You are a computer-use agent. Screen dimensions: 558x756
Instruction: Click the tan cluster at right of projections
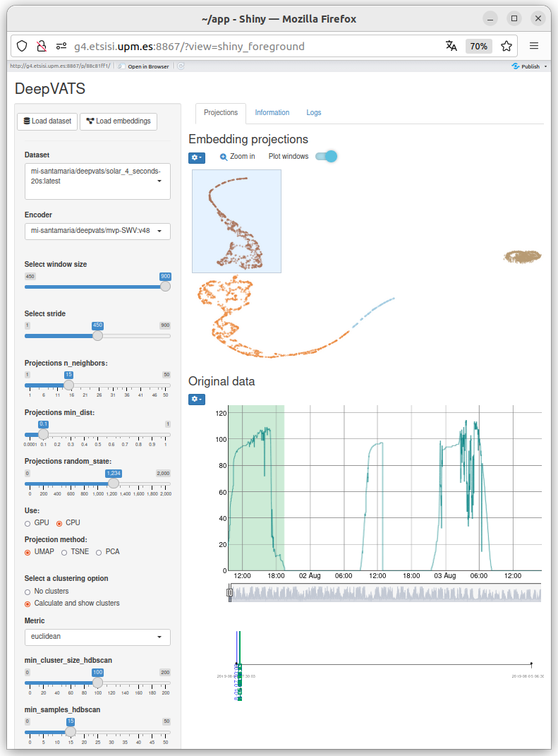(x=522, y=256)
